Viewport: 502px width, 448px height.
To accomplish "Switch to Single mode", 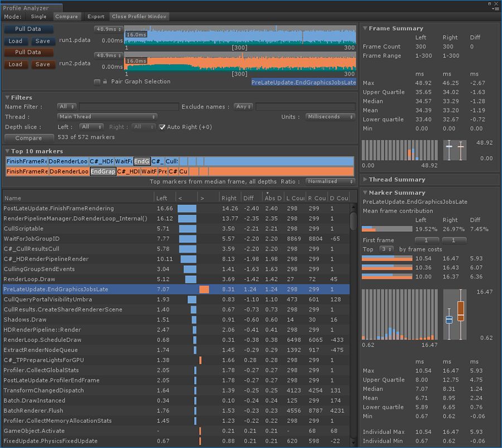I will tap(38, 17).
